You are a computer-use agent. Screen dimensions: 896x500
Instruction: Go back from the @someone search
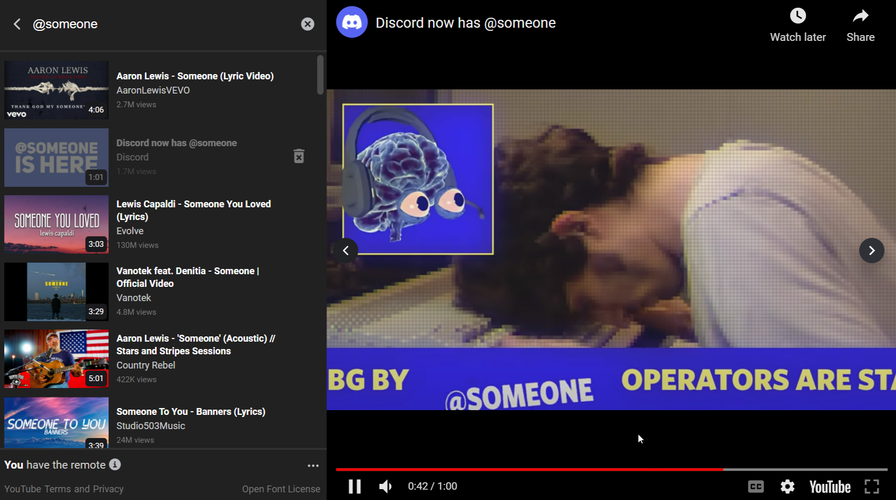click(x=17, y=24)
